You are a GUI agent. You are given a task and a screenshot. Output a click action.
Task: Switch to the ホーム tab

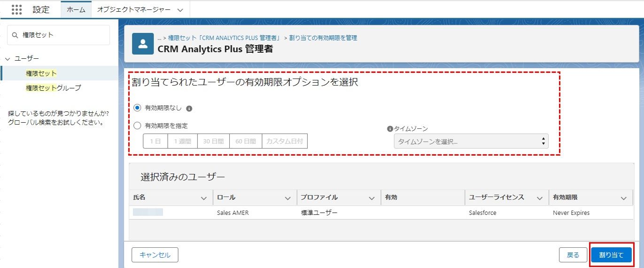76,9
